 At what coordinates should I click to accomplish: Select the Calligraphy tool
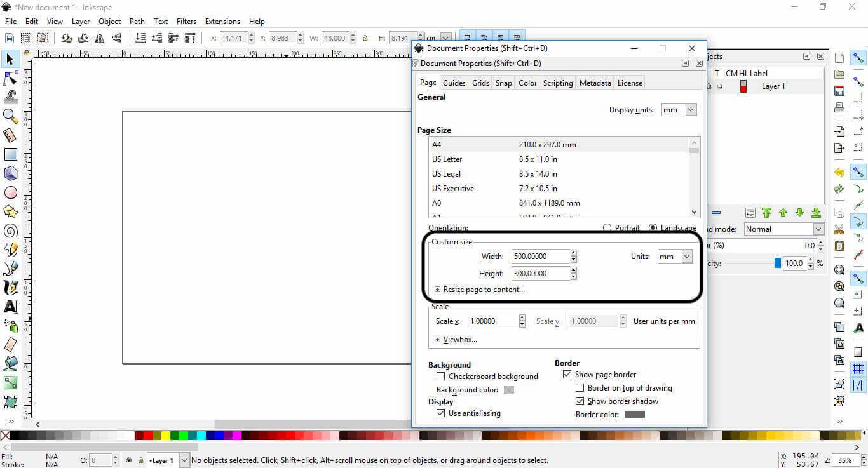(x=10, y=288)
